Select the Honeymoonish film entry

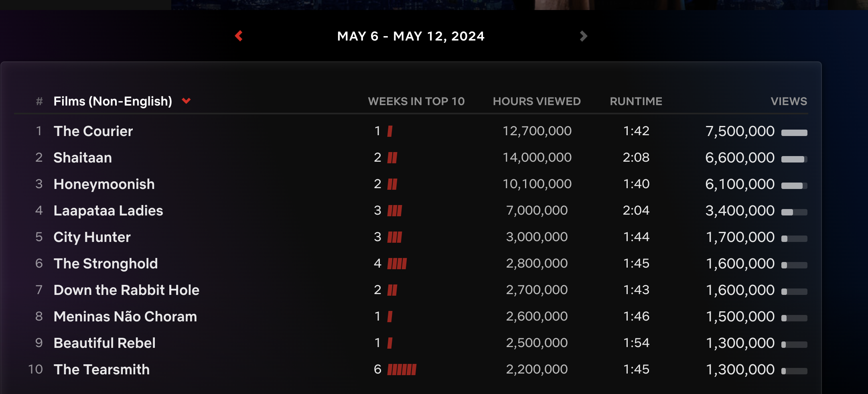(x=104, y=184)
